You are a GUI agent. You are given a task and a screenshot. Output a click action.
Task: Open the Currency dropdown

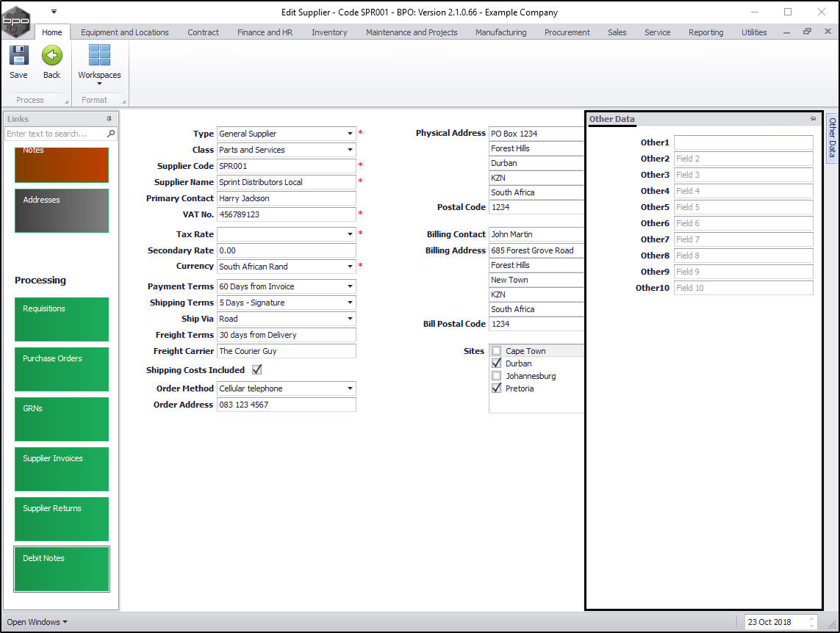click(x=350, y=267)
